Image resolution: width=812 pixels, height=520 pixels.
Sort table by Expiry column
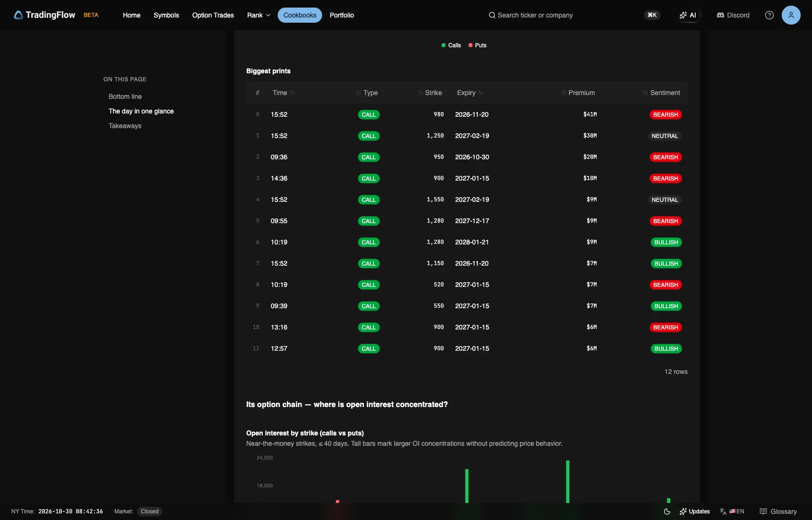[x=470, y=93]
